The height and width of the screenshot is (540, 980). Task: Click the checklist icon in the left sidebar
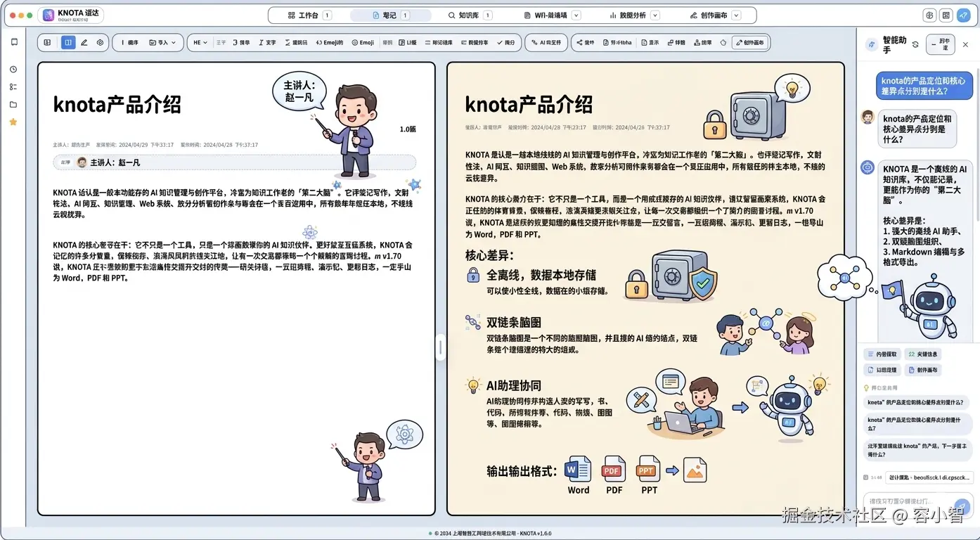click(13, 87)
